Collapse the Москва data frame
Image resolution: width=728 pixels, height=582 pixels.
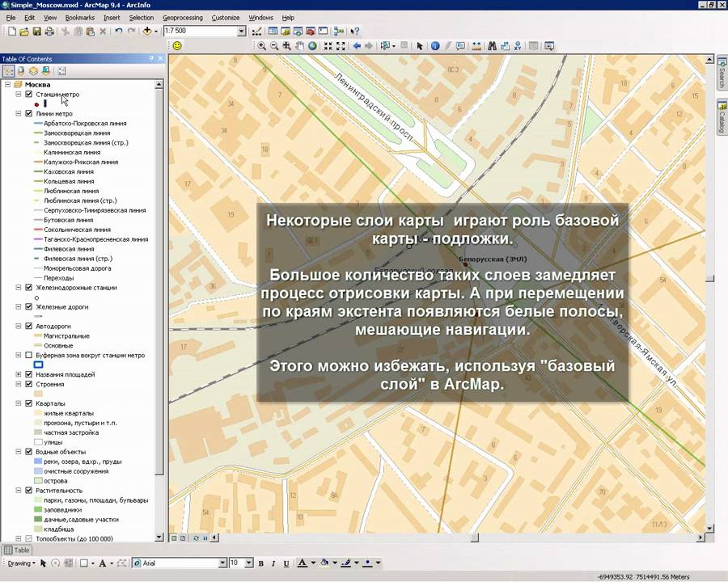pyautogui.click(x=8, y=84)
